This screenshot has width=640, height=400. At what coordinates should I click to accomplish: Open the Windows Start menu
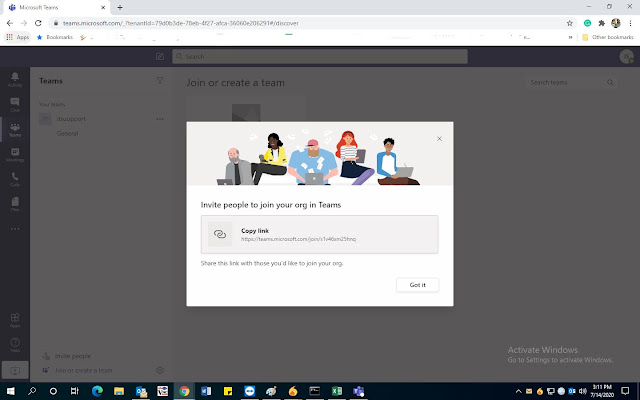(x=11, y=391)
